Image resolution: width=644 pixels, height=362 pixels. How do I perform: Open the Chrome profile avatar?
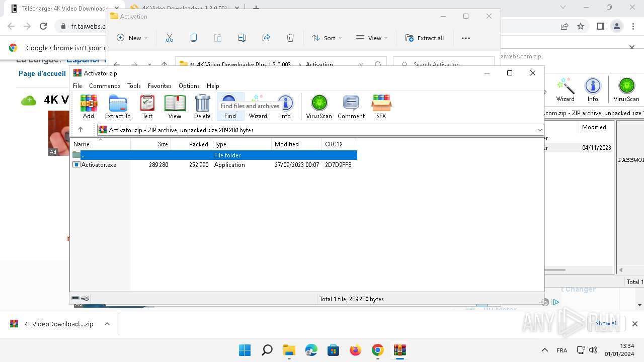616,26
